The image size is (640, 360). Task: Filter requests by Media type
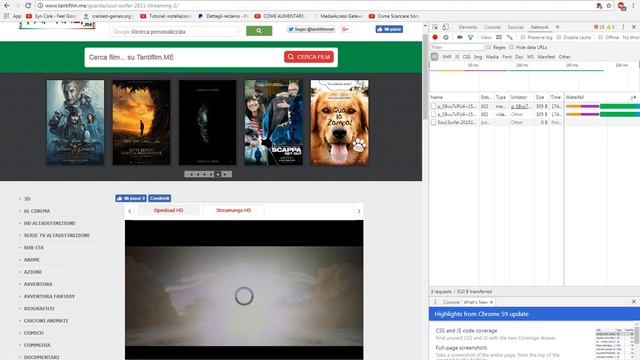(492, 57)
